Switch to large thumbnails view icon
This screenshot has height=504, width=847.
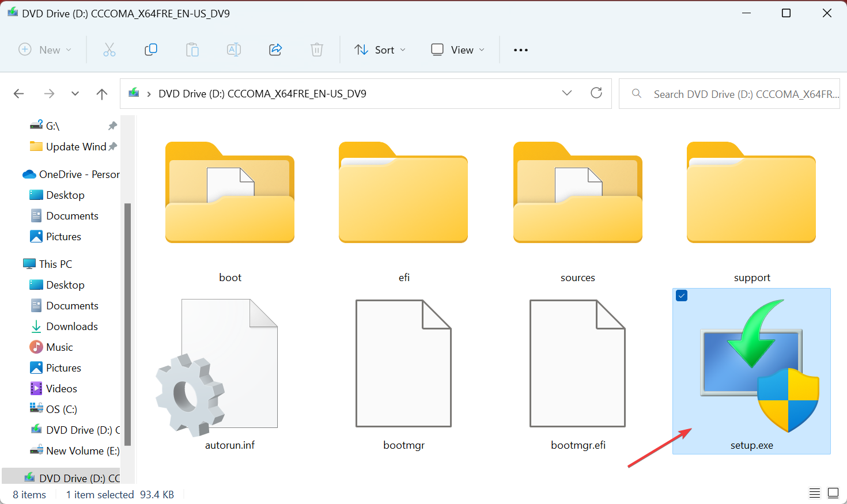[833, 493]
